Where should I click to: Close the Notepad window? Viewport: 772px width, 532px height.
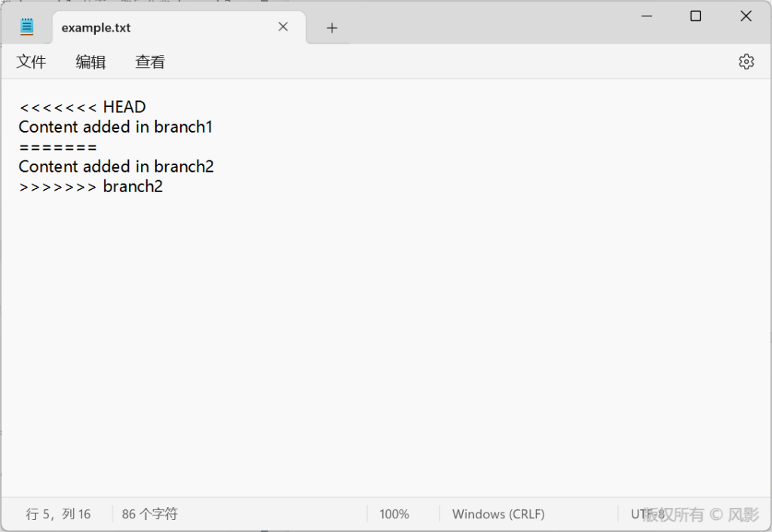pos(746,17)
